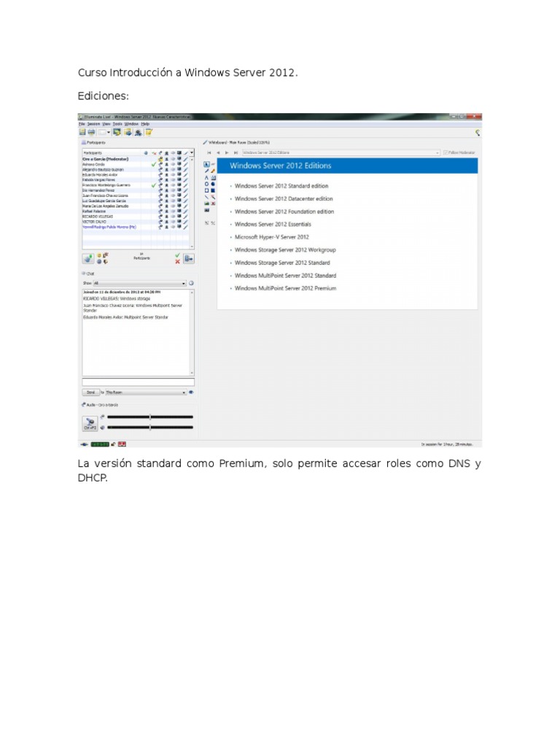The image size is (560, 747).
Task: Open the application sharing toolbar icon
Action: (117, 132)
